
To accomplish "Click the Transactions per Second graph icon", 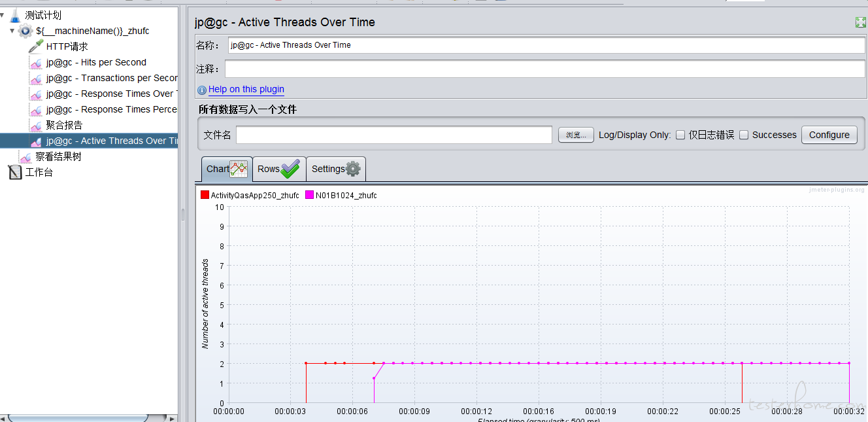I will click(x=36, y=78).
